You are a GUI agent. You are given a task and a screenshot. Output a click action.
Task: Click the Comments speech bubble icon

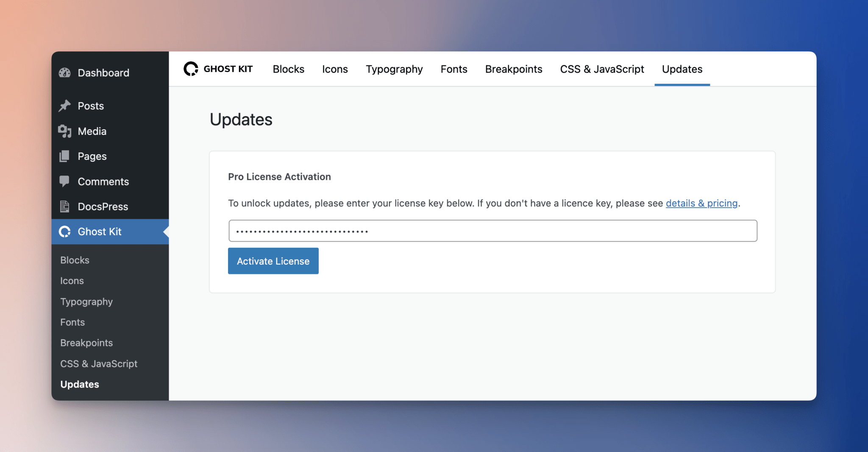[64, 181]
